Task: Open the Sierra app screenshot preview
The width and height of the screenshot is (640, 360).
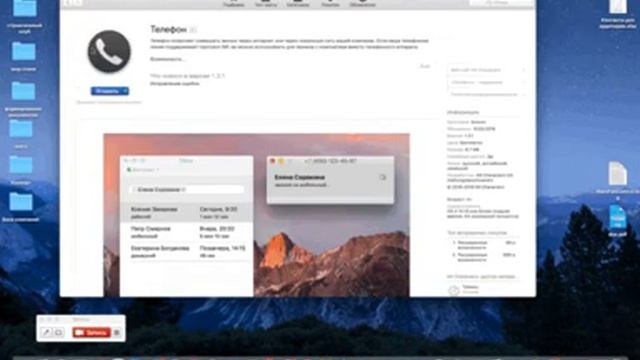Action: coord(256,215)
